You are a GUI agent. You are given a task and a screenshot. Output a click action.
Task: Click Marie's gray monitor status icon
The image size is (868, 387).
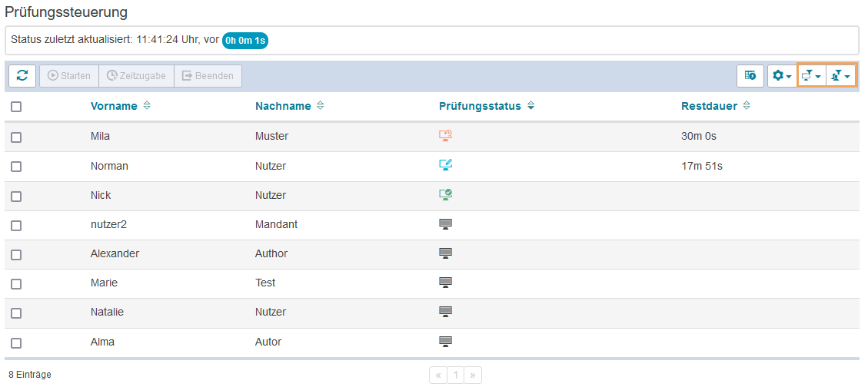(446, 283)
